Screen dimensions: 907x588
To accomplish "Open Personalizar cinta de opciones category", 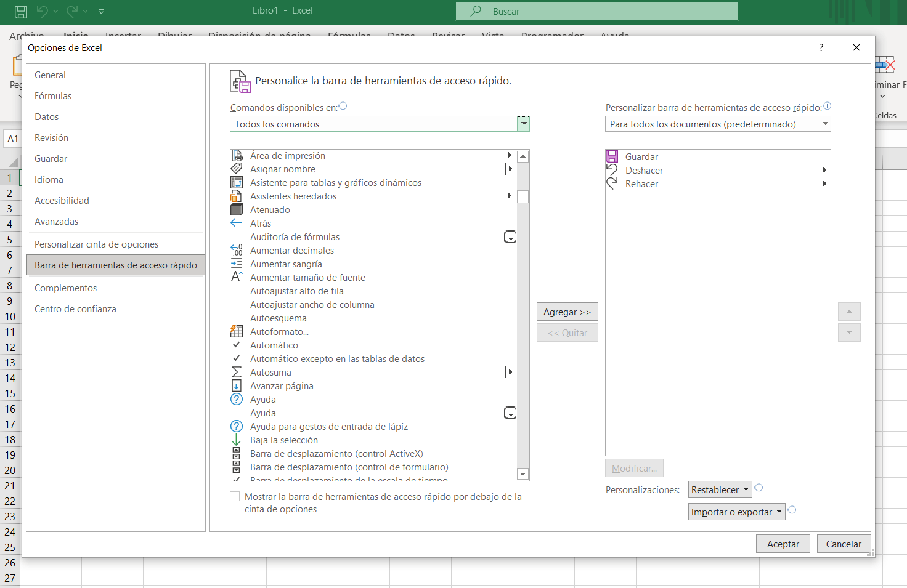I will click(x=116, y=244).
